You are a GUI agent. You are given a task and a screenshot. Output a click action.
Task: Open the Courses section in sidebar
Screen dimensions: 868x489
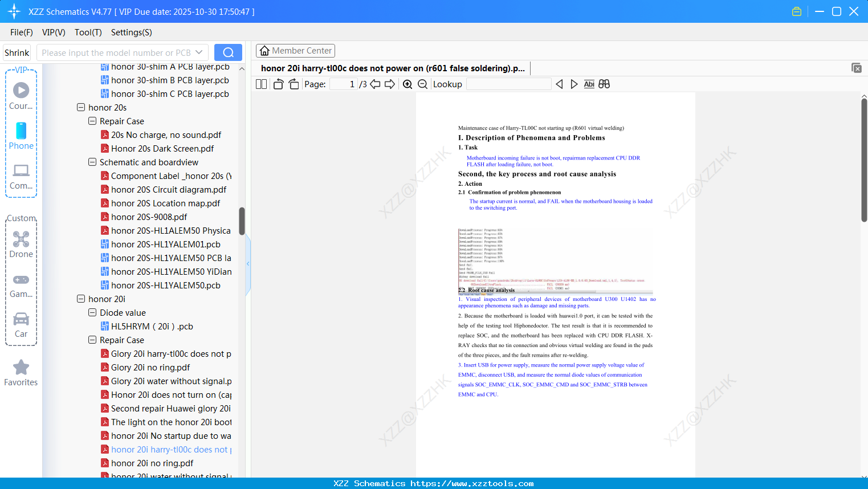click(x=21, y=96)
